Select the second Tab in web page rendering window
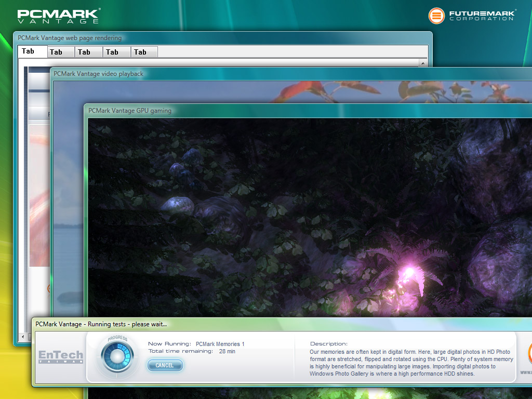532x399 pixels. [61, 52]
